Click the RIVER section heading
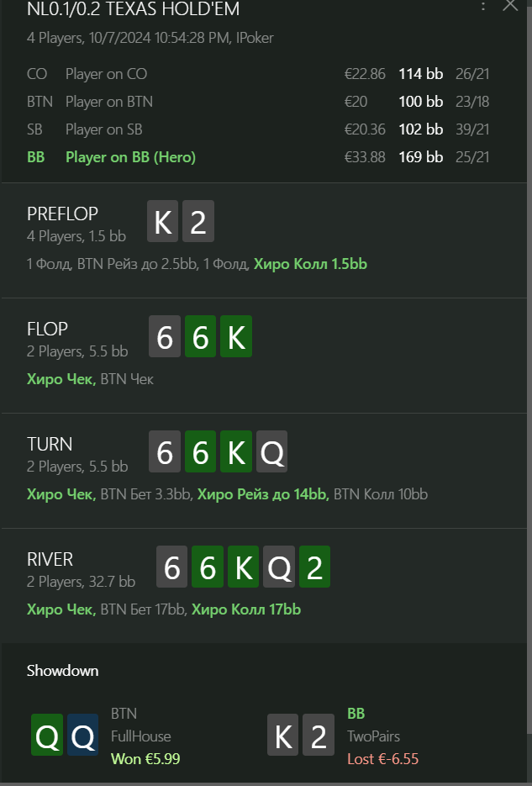This screenshot has height=786, width=532. click(x=50, y=559)
